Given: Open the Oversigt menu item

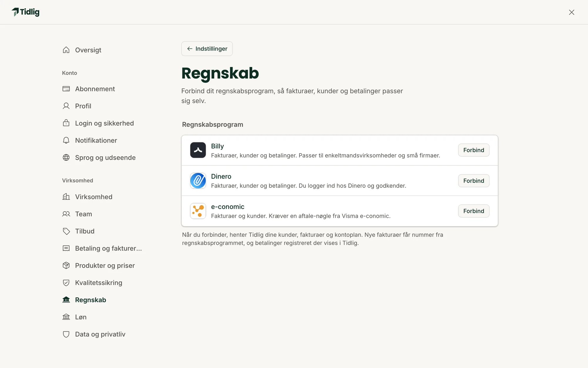Looking at the screenshot, I should tap(88, 50).
